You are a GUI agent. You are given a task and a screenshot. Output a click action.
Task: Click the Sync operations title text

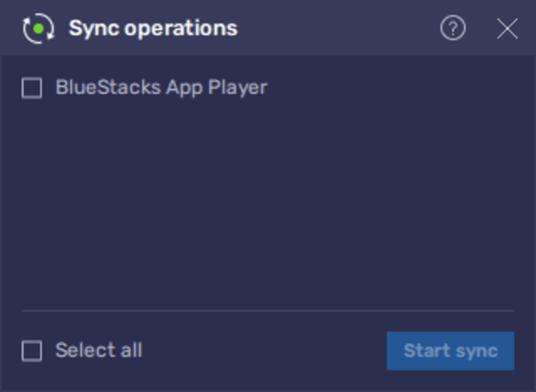click(x=153, y=28)
